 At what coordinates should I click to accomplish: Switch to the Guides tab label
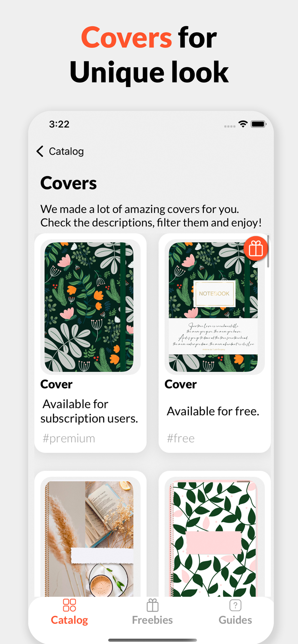[235, 620]
